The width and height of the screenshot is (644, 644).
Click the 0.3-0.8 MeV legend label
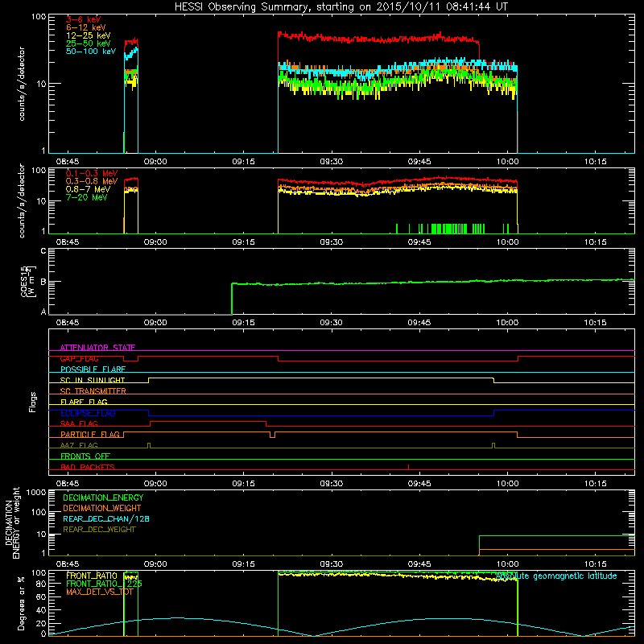pyautogui.click(x=92, y=181)
